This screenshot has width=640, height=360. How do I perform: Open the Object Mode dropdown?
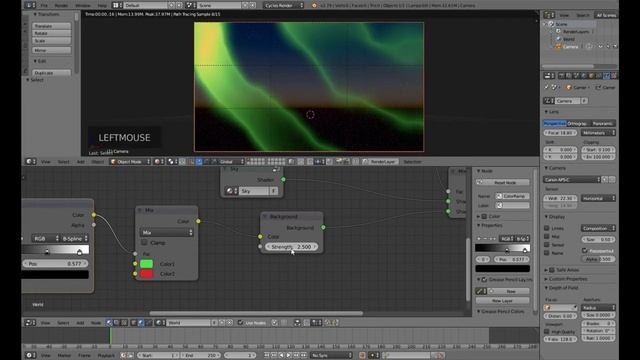[x=130, y=162]
